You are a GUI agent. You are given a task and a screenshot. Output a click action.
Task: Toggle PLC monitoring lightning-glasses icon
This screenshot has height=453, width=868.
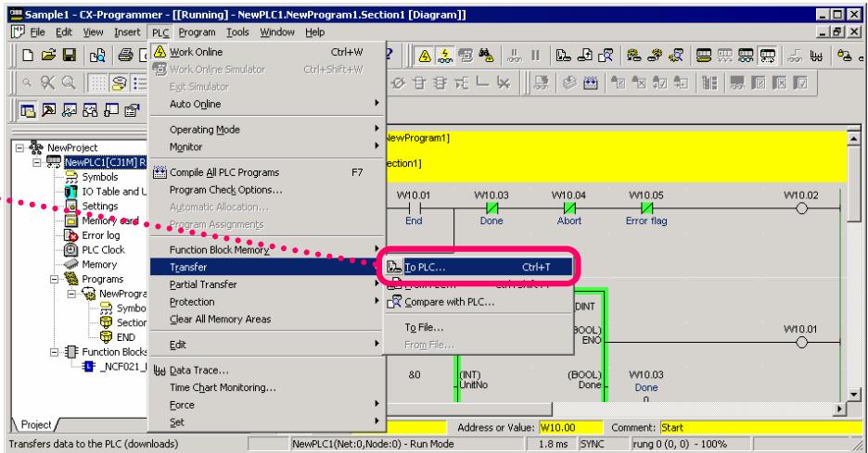click(x=445, y=56)
